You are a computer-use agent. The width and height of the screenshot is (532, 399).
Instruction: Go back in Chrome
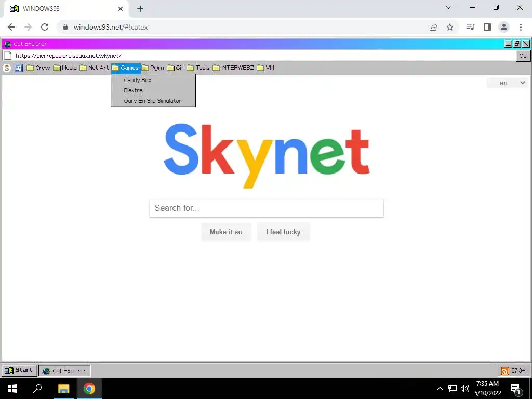(11, 27)
